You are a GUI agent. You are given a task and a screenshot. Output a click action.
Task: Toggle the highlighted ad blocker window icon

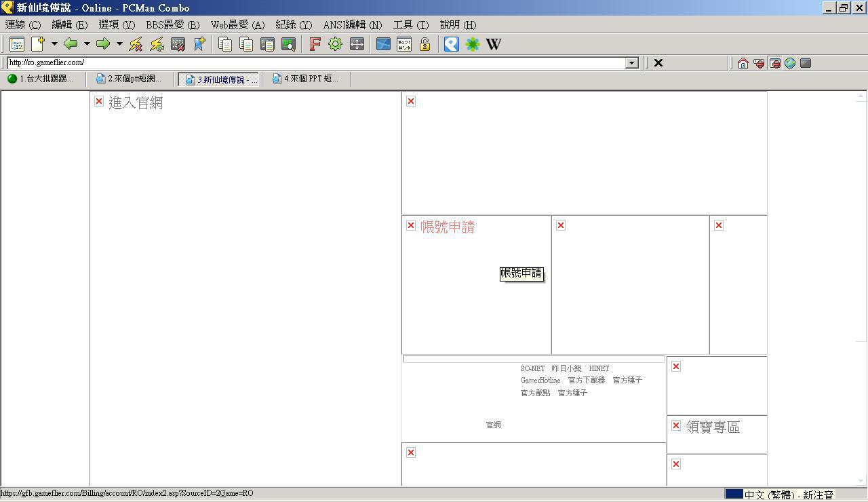[x=774, y=63]
